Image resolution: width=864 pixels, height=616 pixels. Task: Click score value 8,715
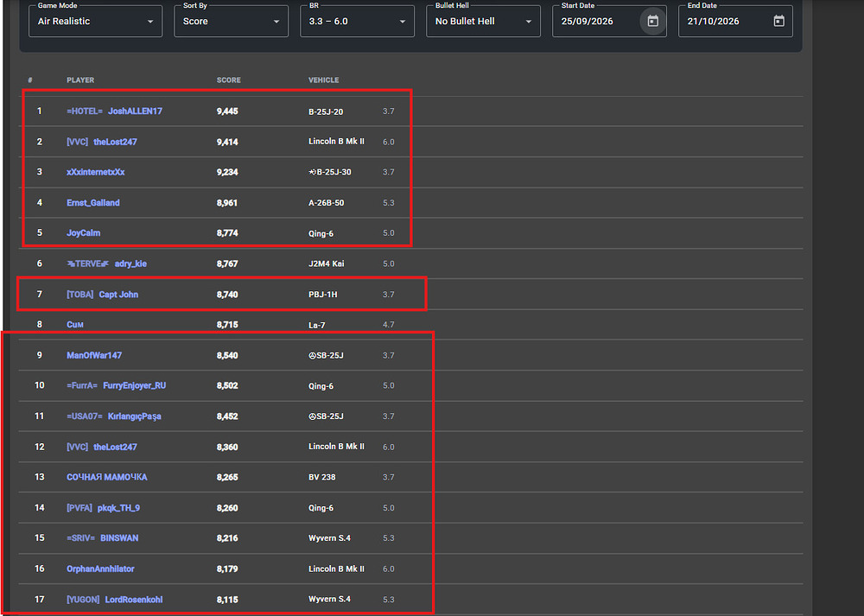(227, 325)
